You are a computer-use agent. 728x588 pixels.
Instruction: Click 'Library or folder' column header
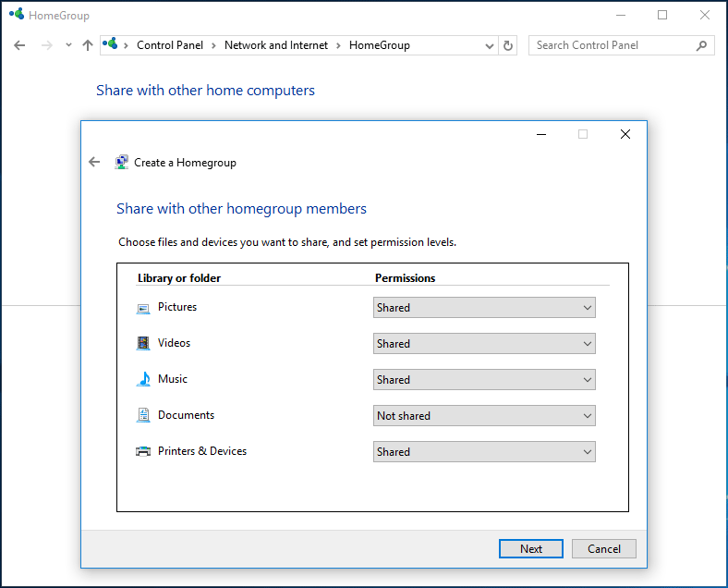[x=179, y=278]
